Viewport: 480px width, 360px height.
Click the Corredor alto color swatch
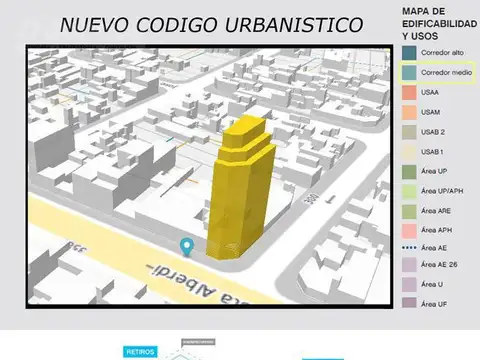click(409, 53)
